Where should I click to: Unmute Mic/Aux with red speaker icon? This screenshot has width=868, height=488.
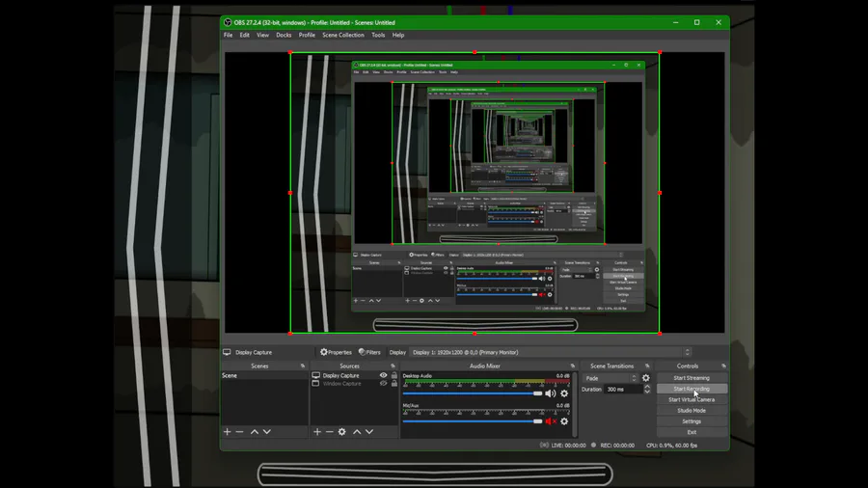551,421
